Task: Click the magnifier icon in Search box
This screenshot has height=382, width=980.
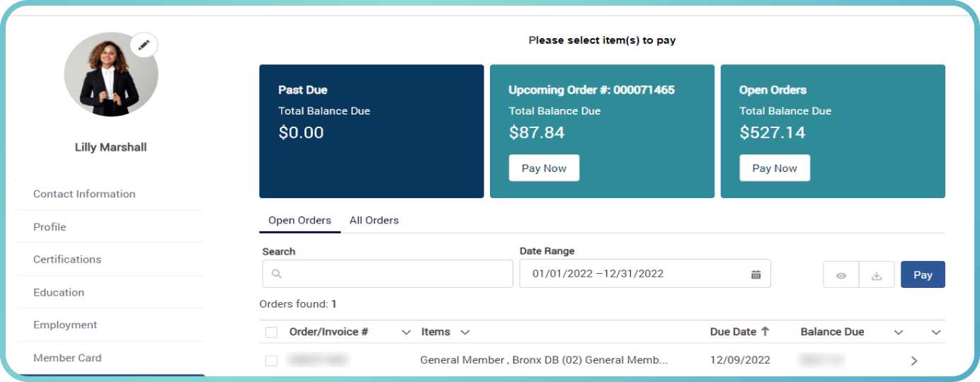Action: point(277,274)
